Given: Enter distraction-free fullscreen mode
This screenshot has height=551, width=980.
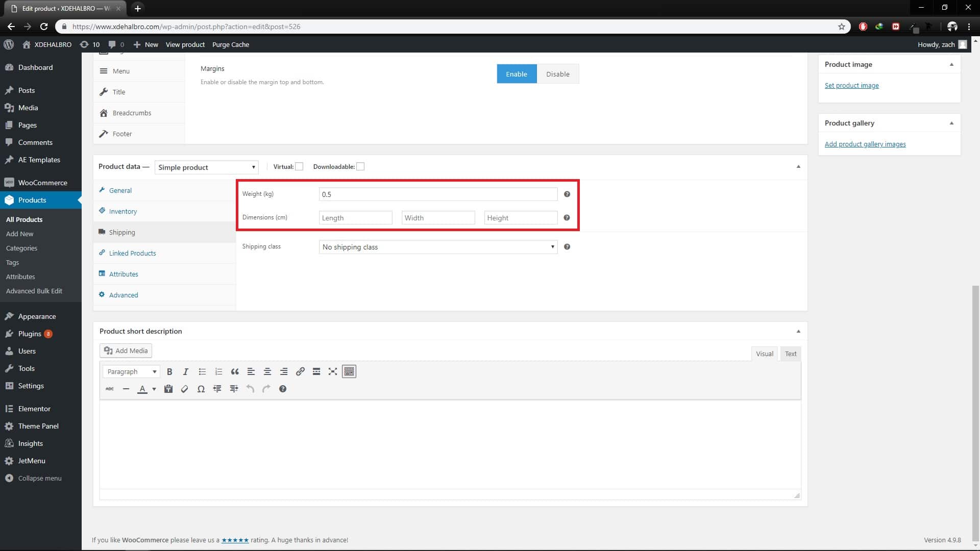Looking at the screenshot, I should (x=333, y=371).
